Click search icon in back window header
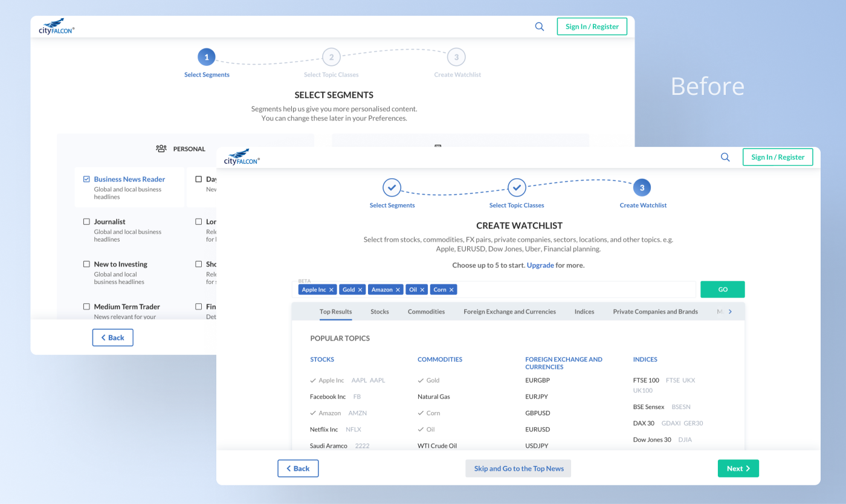The height and width of the screenshot is (504, 846). (x=540, y=27)
